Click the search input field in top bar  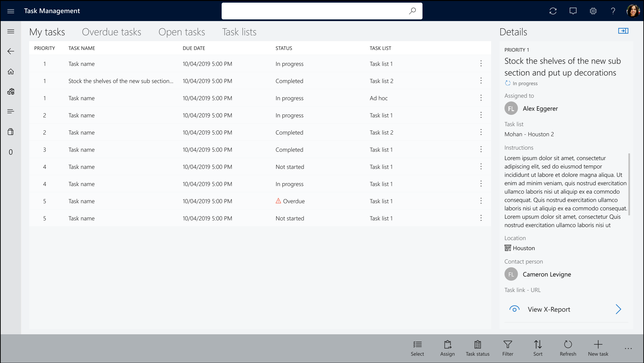point(322,11)
